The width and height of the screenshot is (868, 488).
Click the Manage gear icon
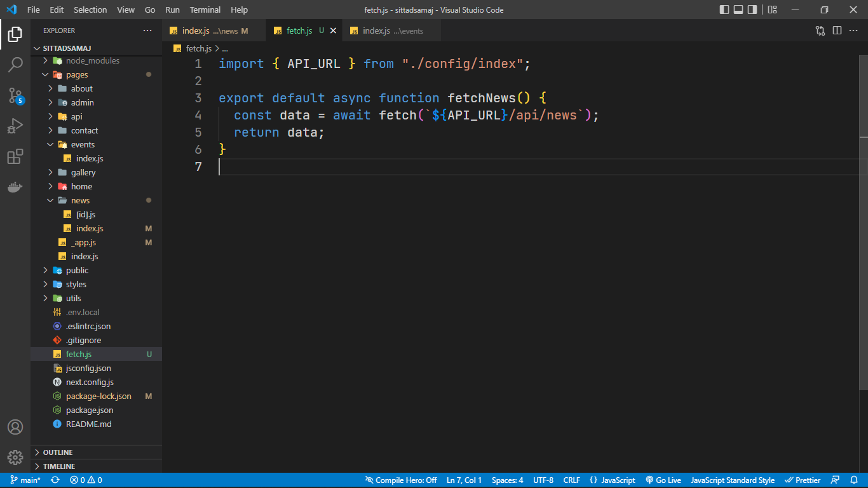pos(15,457)
